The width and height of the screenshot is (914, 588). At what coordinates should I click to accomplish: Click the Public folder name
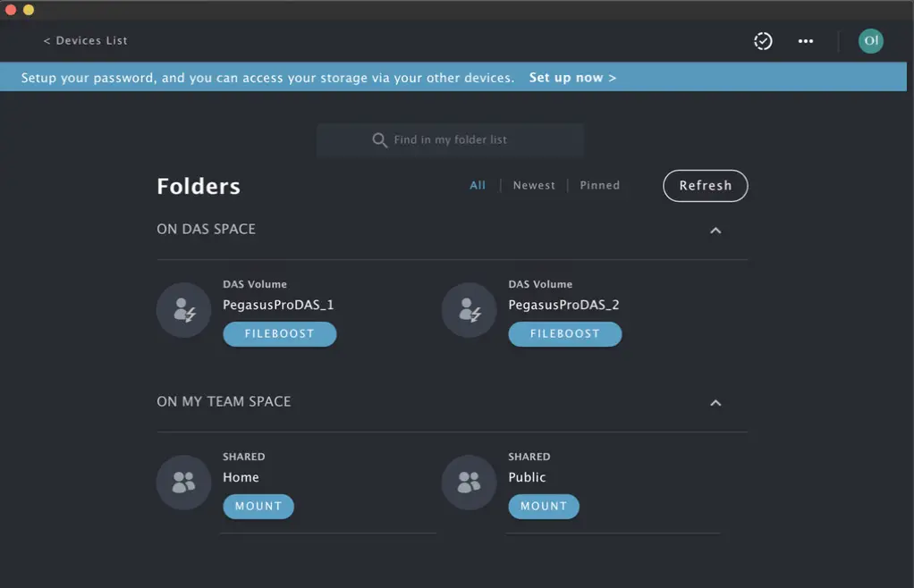(x=527, y=477)
